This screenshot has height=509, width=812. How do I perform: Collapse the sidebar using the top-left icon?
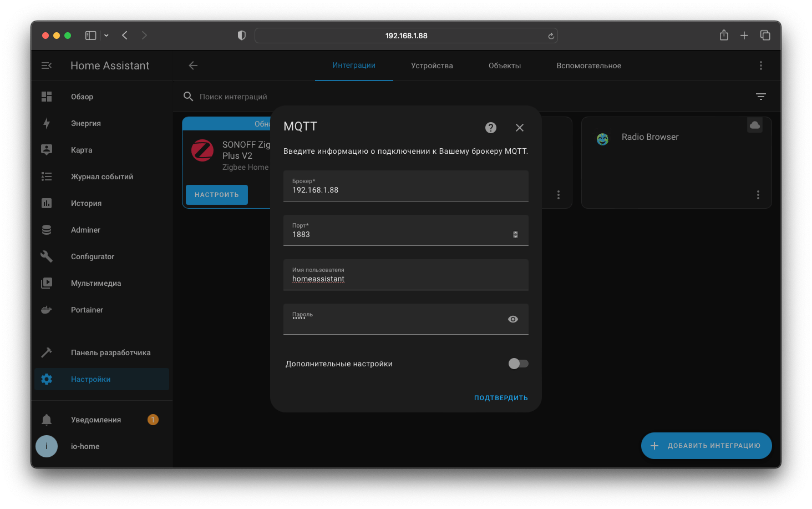pyautogui.click(x=47, y=65)
